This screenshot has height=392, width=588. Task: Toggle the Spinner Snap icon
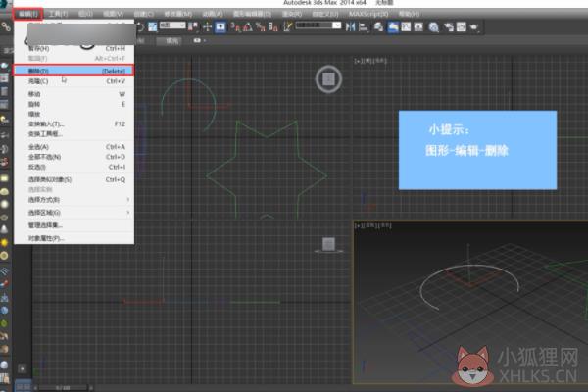point(273,26)
